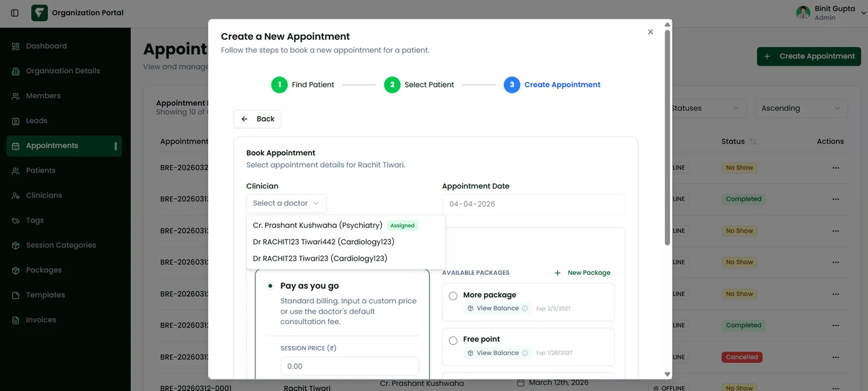Viewport: 868px width, 391px height.
Task: Click the Session Price input field
Action: tap(349, 366)
